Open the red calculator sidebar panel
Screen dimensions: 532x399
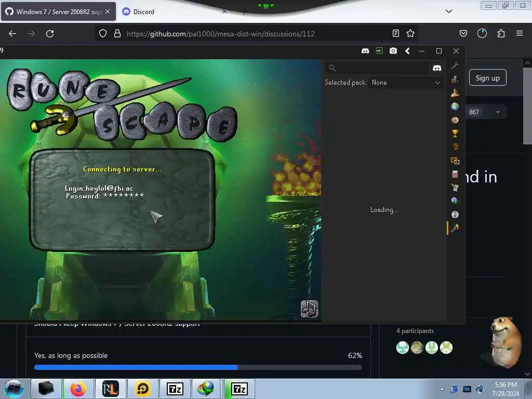click(455, 174)
